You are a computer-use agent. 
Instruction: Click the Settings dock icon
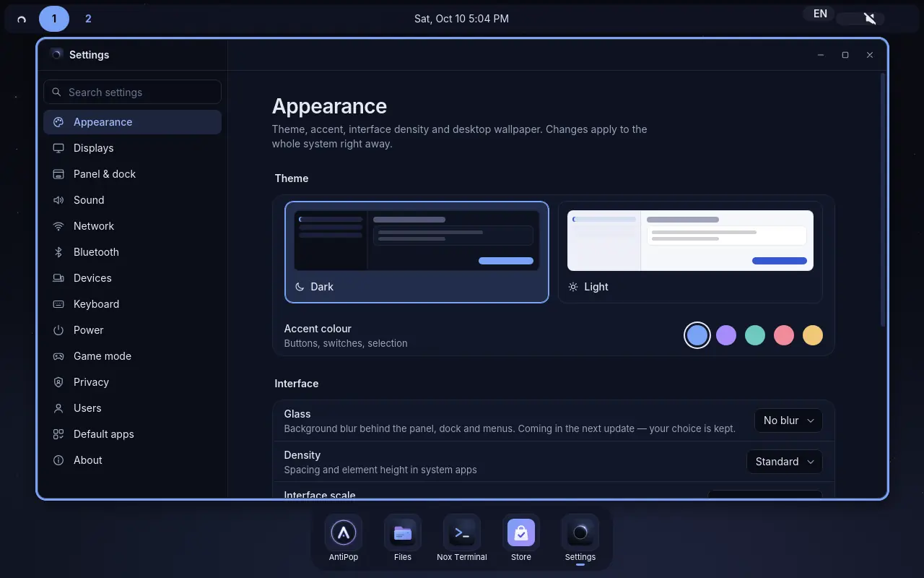[x=580, y=533]
